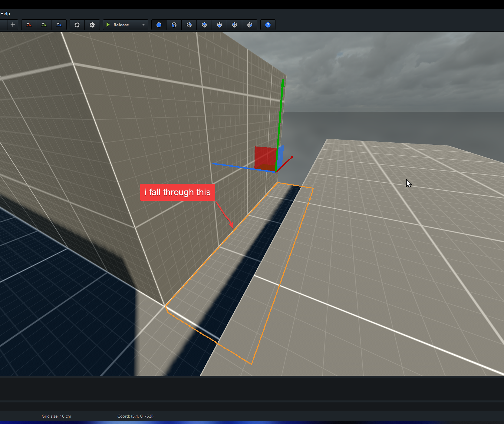Select cube view with upper-right face highlighted
The image size is (504, 424).
tap(189, 25)
